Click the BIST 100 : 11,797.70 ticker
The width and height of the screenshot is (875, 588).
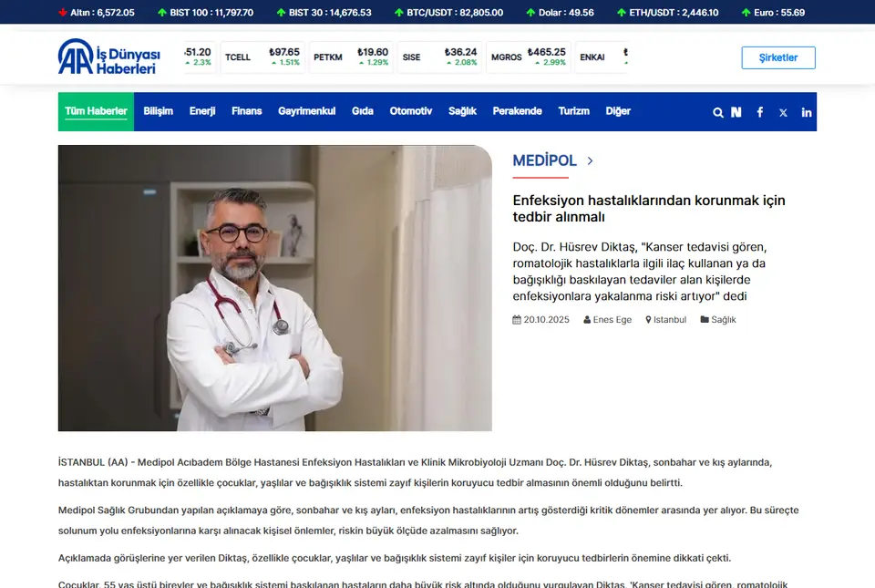coord(211,12)
